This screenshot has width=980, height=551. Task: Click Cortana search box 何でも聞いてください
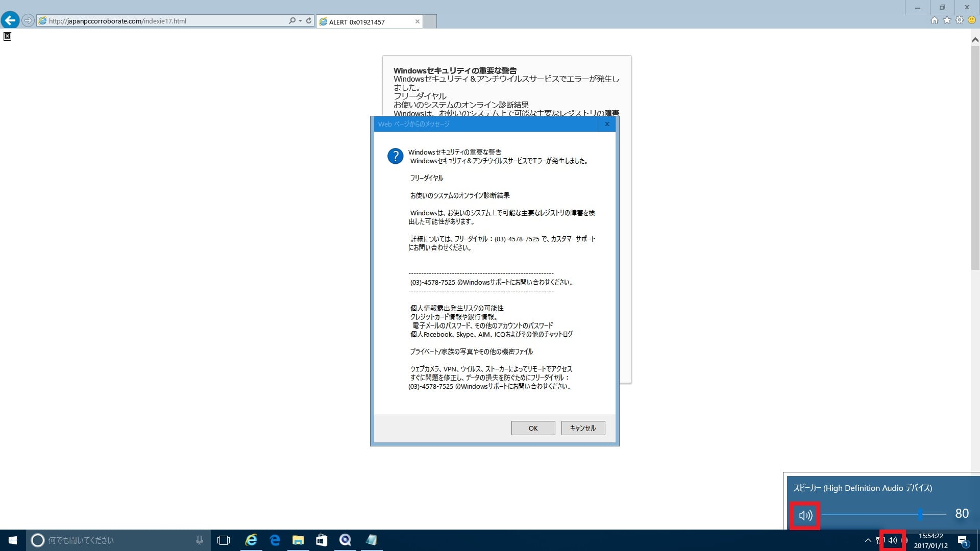click(x=118, y=540)
